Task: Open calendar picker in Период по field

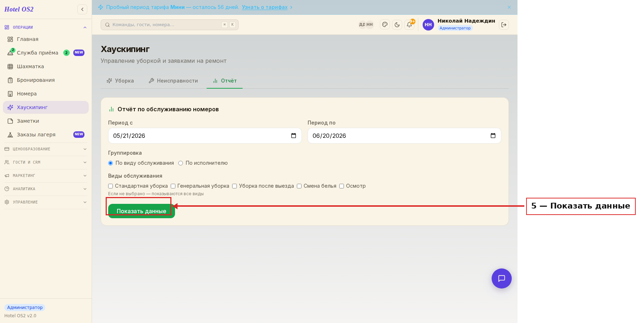Action: click(x=493, y=136)
